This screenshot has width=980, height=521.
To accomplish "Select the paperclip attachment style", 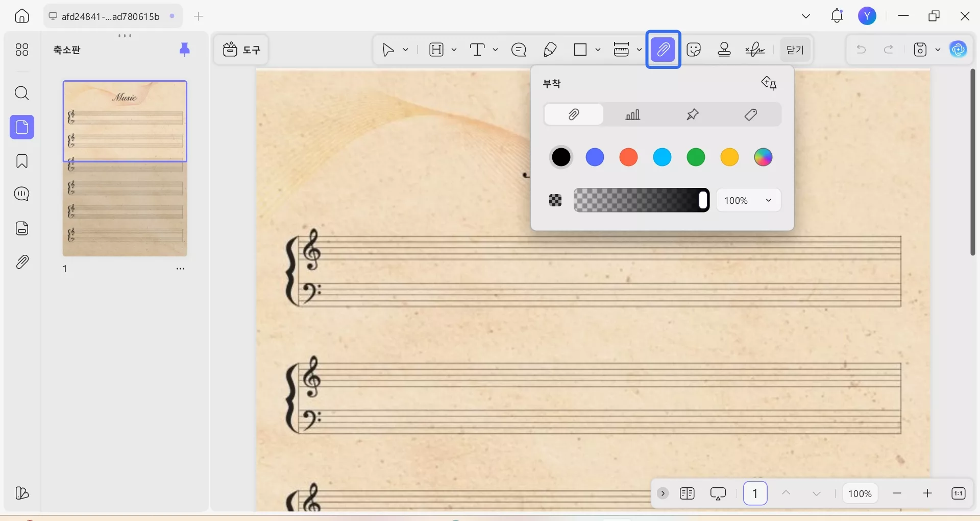I will tap(574, 114).
